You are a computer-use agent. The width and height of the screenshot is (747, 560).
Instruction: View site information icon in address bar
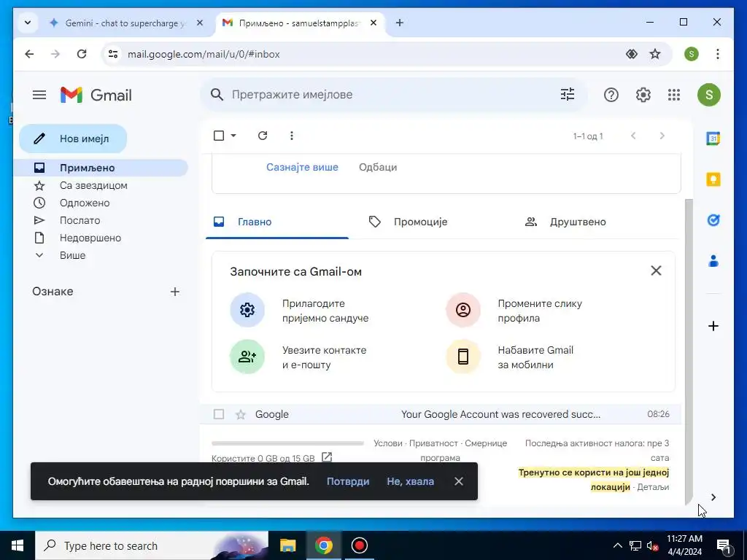click(x=113, y=54)
